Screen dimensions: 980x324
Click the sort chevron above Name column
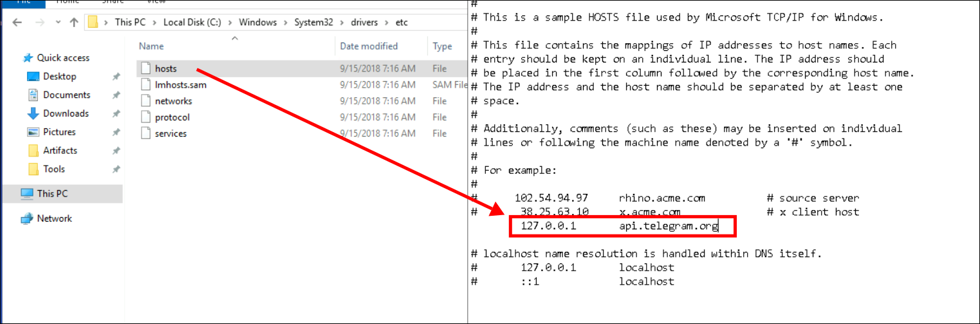235,38
